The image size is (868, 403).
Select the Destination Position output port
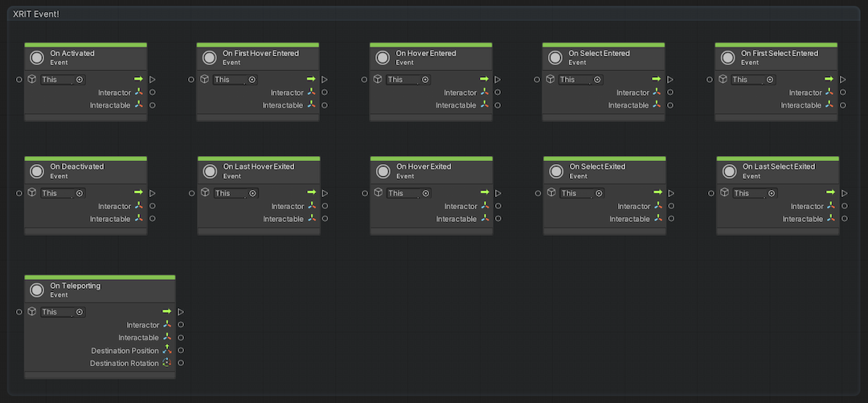[181, 351]
